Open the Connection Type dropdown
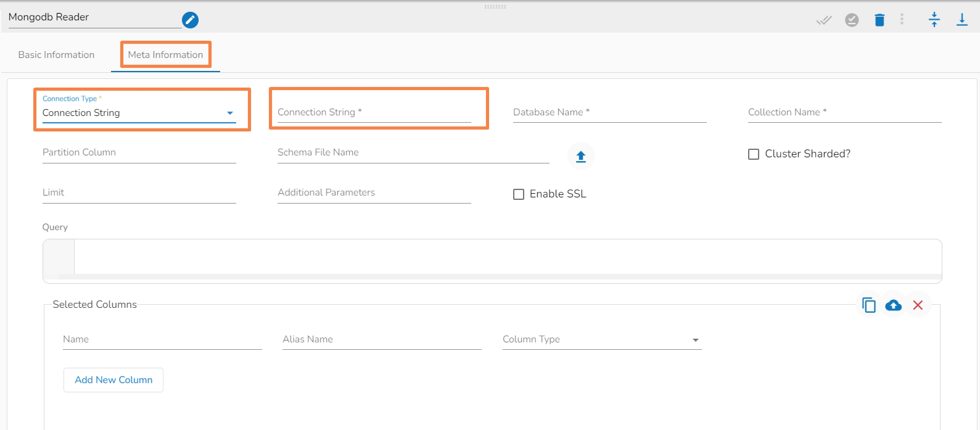 coord(139,113)
